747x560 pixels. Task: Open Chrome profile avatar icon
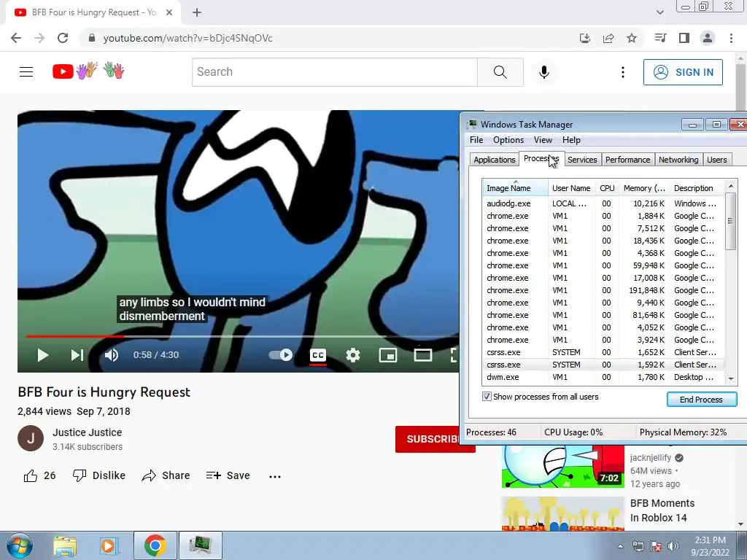pyautogui.click(x=708, y=38)
